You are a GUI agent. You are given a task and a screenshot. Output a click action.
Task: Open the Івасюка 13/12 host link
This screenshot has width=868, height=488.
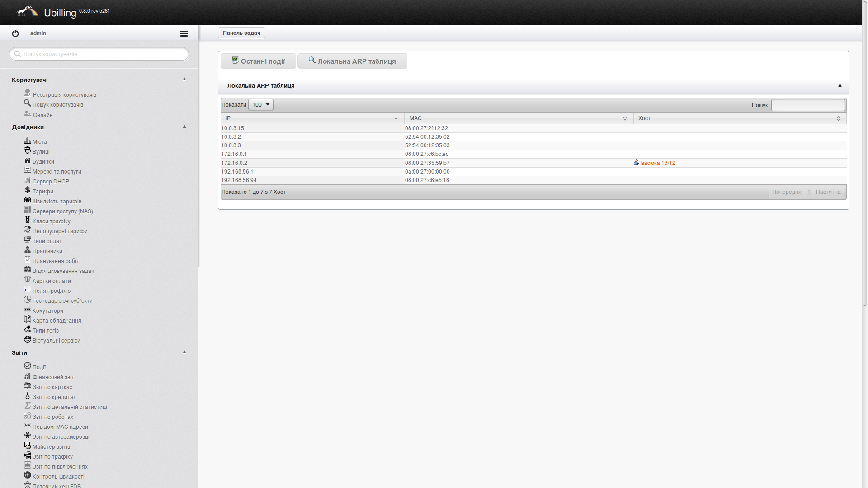tap(657, 163)
